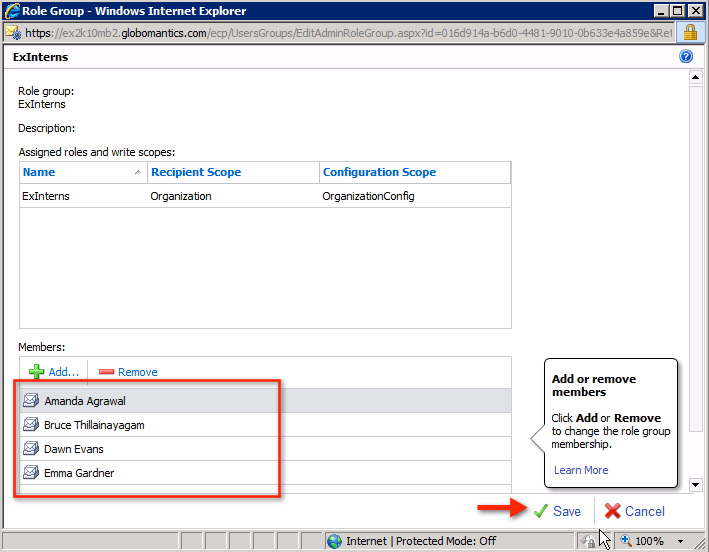Click the help question mark icon

tap(685, 57)
